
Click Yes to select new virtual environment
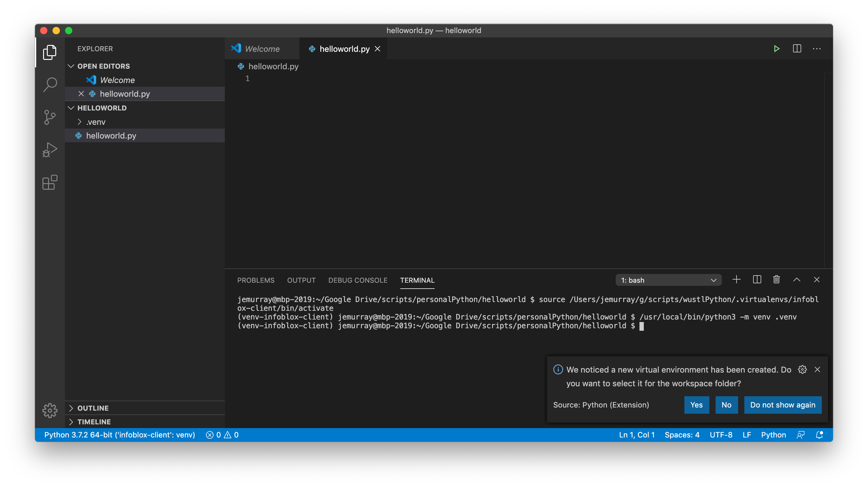[x=696, y=405]
